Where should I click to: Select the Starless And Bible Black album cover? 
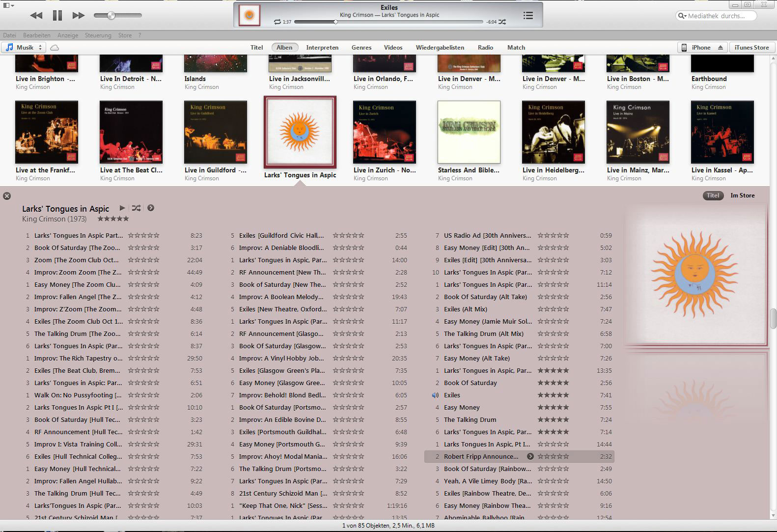pyautogui.click(x=469, y=132)
